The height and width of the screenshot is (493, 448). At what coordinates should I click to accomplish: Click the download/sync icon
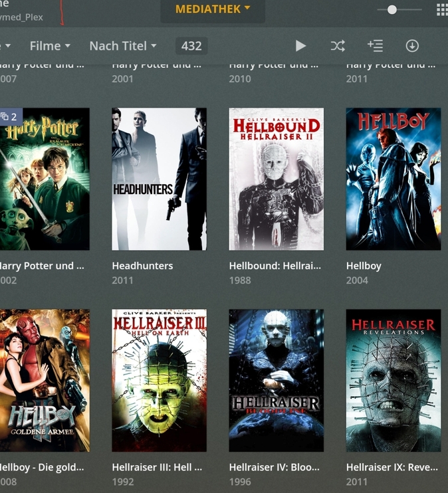tap(412, 46)
